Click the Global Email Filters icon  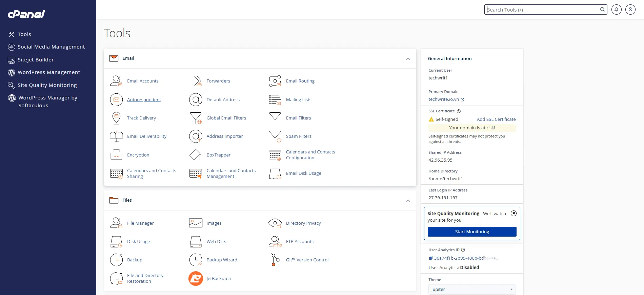tap(196, 118)
